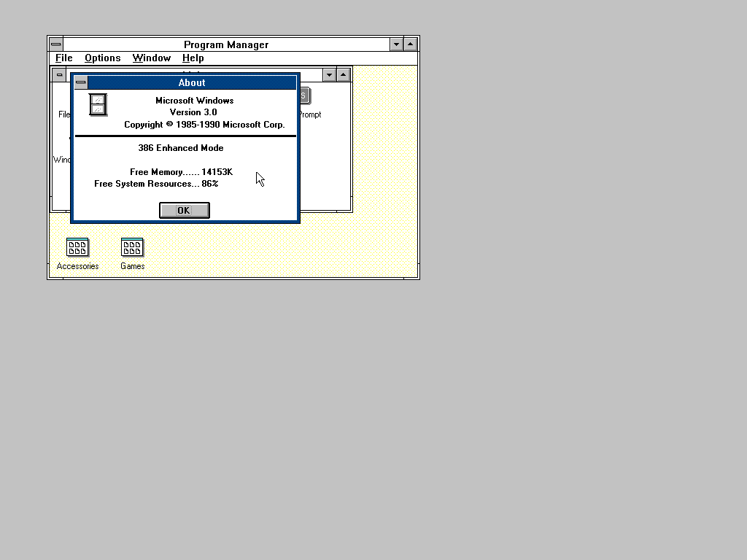The height and width of the screenshot is (560, 747).
Task: Click OK in the About dialog
Action: click(185, 211)
